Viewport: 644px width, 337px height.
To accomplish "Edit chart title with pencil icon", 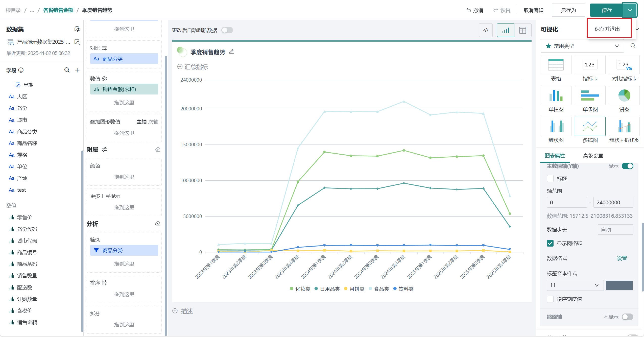I will 231,52.
